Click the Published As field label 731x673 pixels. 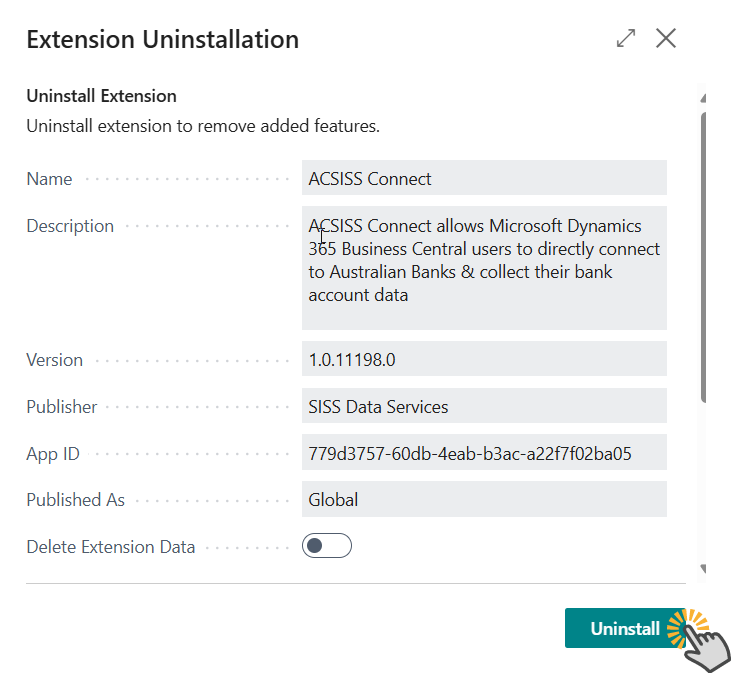point(75,500)
